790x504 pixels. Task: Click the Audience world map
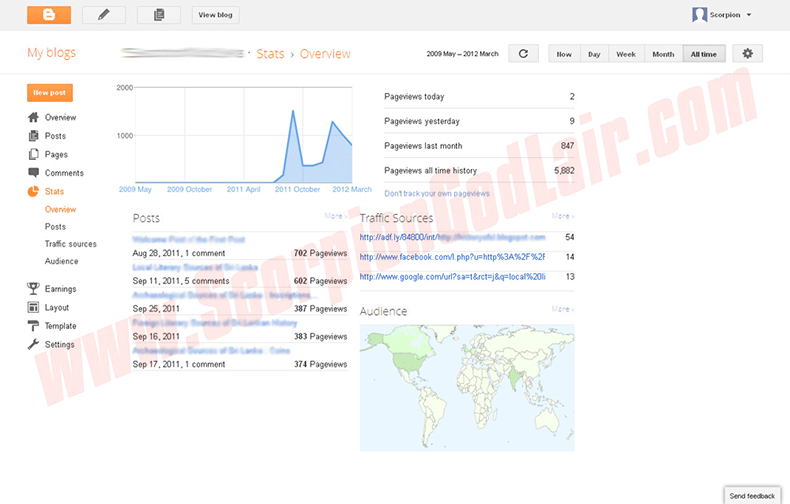467,388
